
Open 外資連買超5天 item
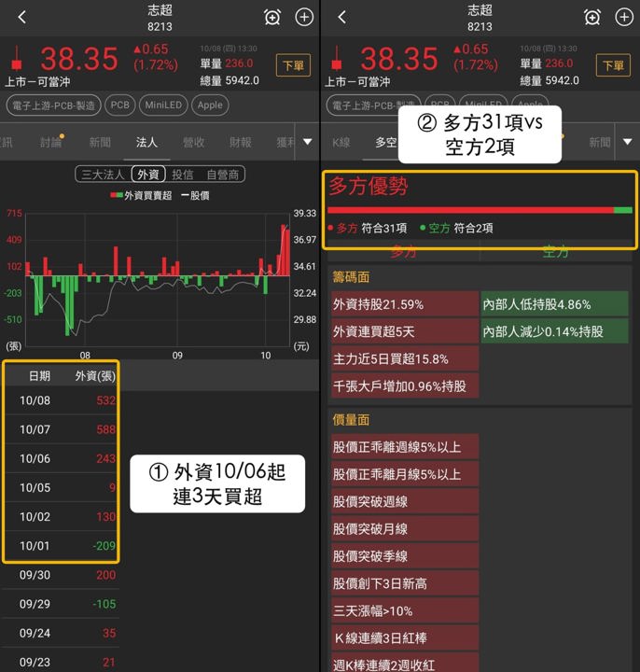tap(404, 331)
